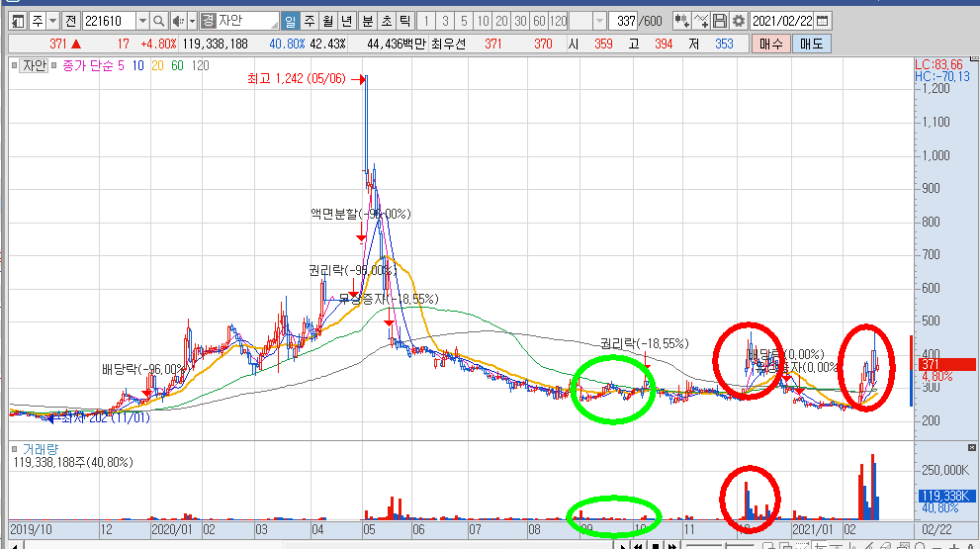Viewport: 980px width, 549px height.
Task: Click the magnifier stock search icon
Action: pyautogui.click(x=158, y=21)
